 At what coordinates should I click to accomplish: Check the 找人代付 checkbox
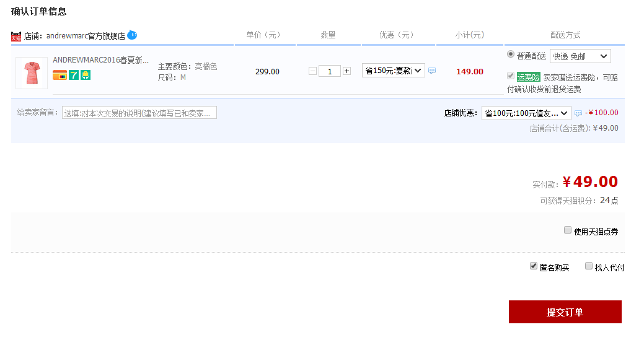tap(589, 266)
